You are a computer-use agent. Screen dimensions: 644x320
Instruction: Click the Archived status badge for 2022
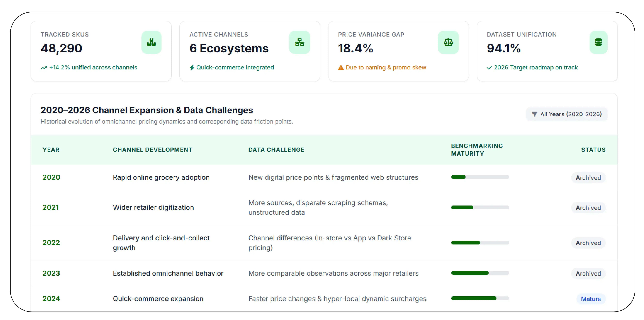coord(588,243)
